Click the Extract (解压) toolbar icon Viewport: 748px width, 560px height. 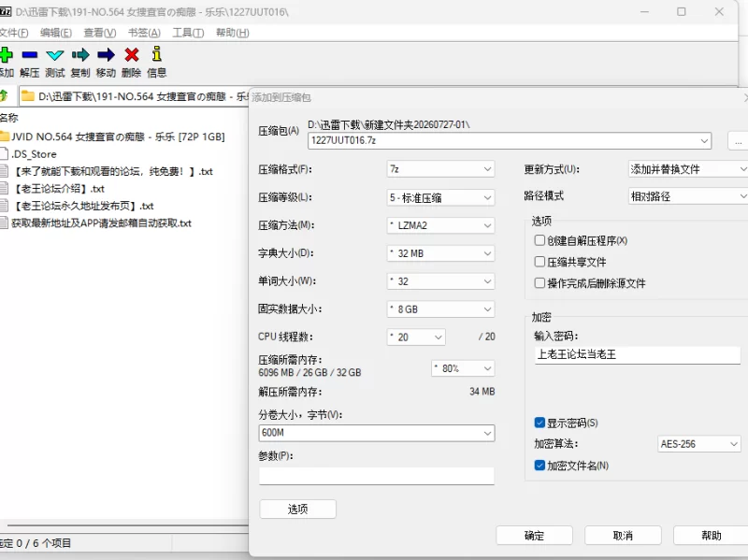(29, 55)
